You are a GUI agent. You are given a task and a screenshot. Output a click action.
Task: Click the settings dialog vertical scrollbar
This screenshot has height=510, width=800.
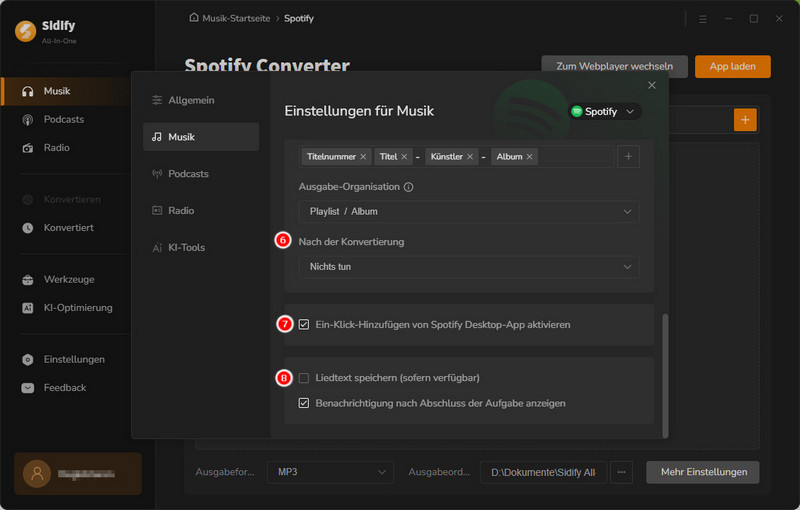click(665, 376)
